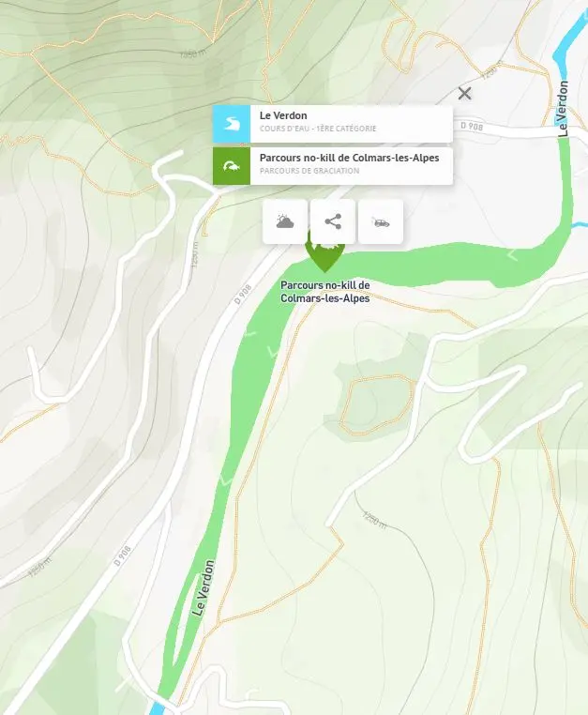Click D 908 label on lower road
This screenshot has height=715, width=588.
pos(122,555)
